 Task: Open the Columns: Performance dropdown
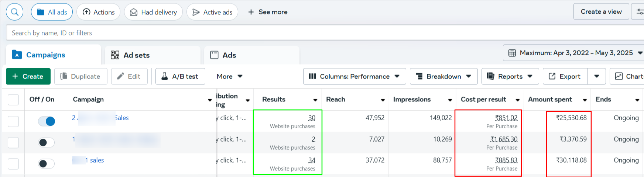click(354, 76)
